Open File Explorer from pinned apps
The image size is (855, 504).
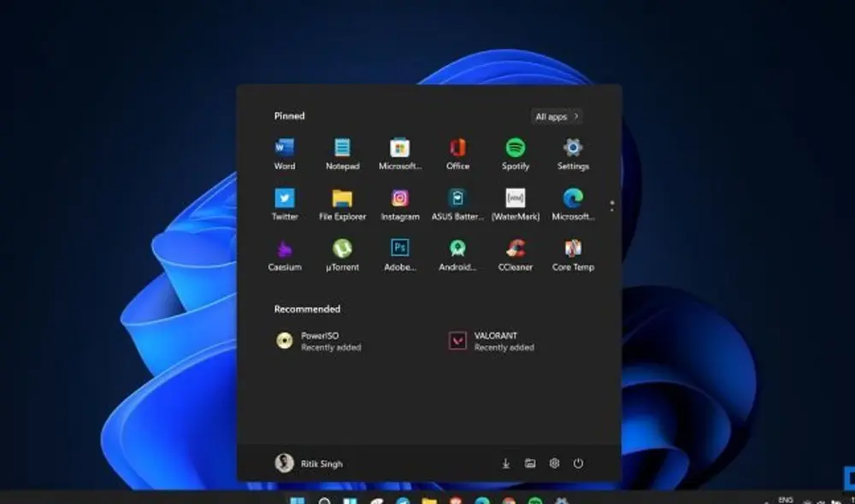[x=342, y=202]
